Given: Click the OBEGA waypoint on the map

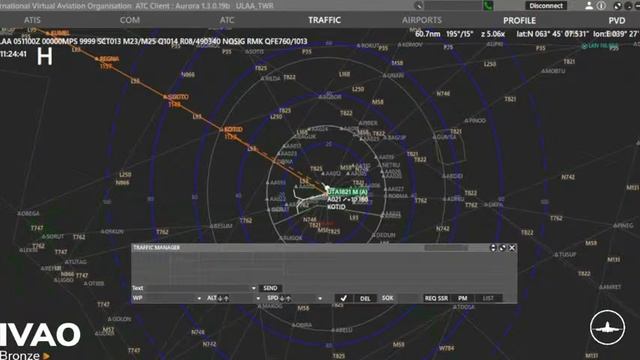Looking at the screenshot, I should pos(29,213).
